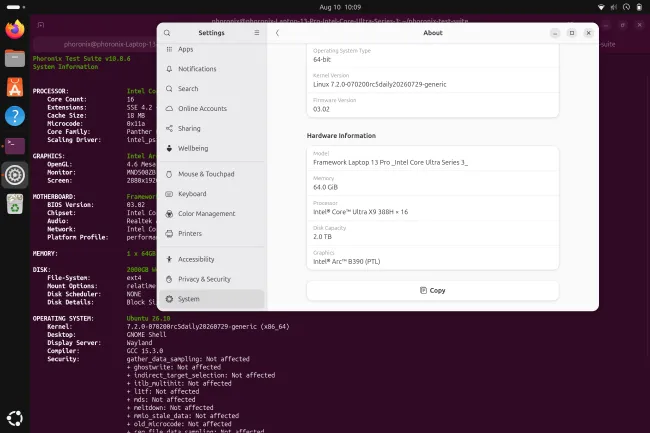The width and height of the screenshot is (650, 433).
Task: Show applications with Ubuntu logo button
Action: tap(15, 418)
